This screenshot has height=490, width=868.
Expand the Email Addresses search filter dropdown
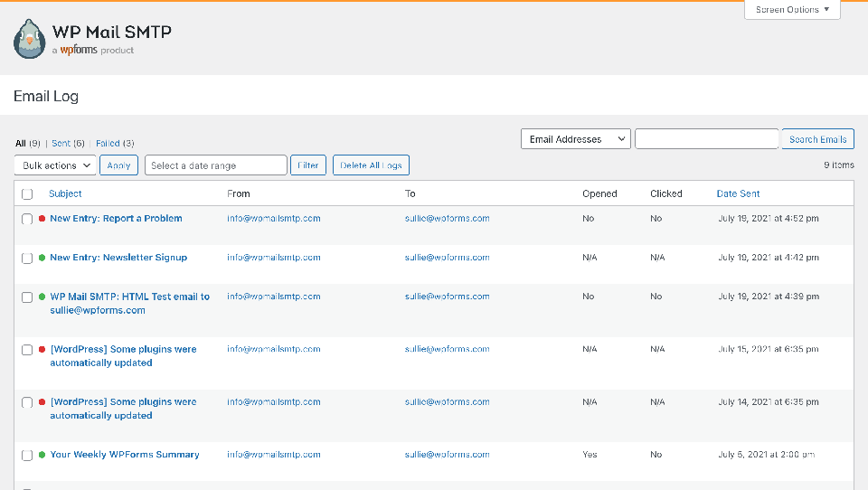pyautogui.click(x=575, y=139)
